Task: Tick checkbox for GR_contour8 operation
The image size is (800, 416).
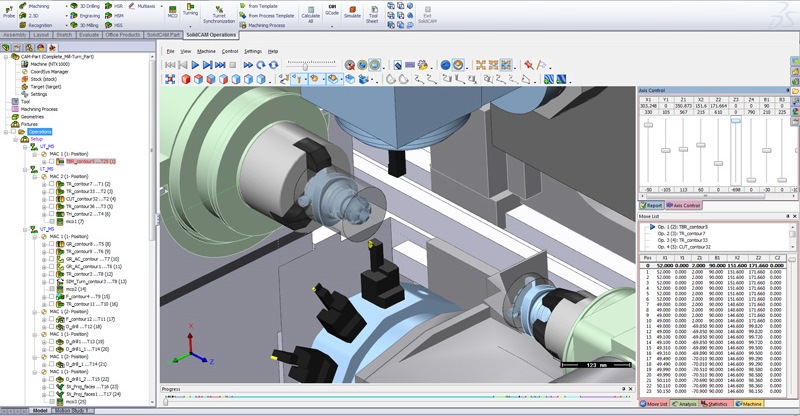Action: pos(52,244)
